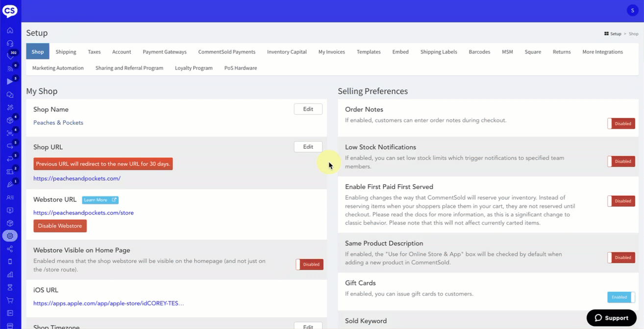Enable the Order Notes toggle
644x329 pixels.
(621, 124)
